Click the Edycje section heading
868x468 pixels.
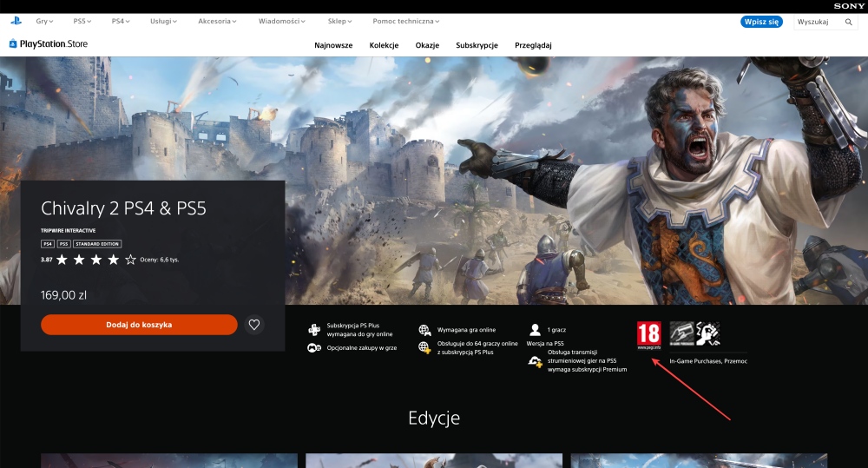pyautogui.click(x=434, y=418)
